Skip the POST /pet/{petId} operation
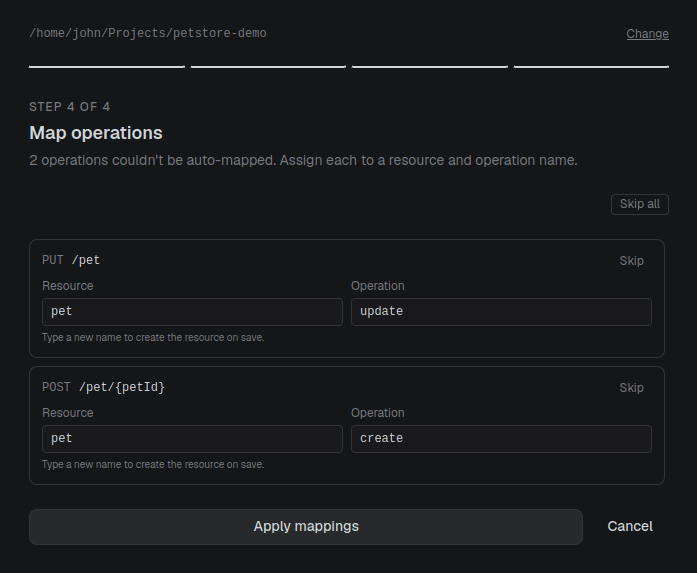 tap(631, 388)
